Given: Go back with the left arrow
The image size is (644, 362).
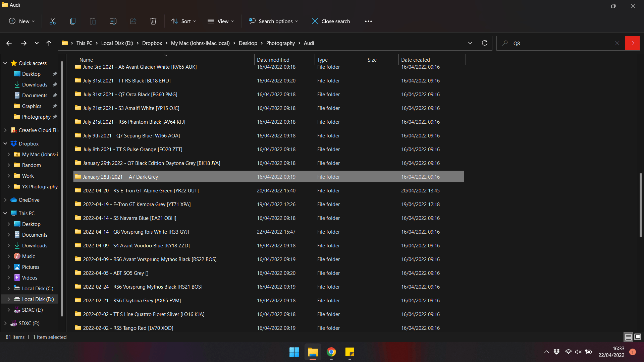Looking at the screenshot, I should point(9,43).
